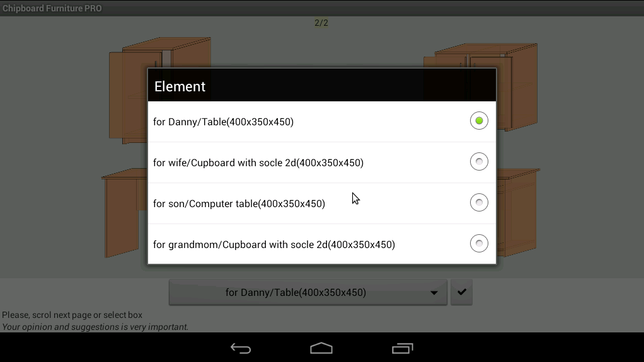
Task: Tap the Android back navigation icon
Action: coord(241,348)
